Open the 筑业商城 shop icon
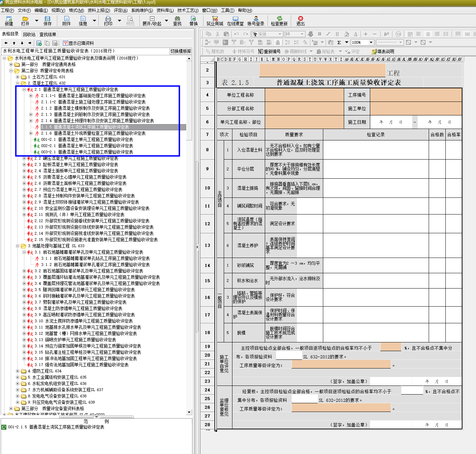This screenshot has height=454, width=476. (x=215, y=21)
